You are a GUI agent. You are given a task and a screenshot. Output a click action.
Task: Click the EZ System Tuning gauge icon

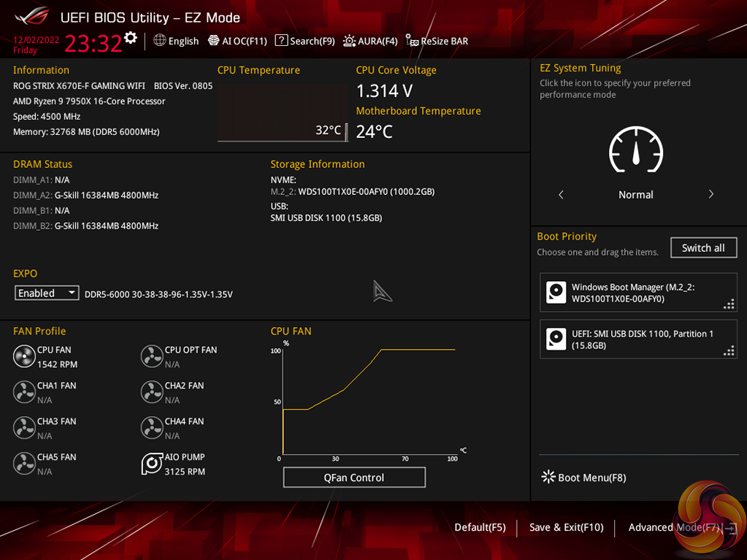tap(636, 150)
